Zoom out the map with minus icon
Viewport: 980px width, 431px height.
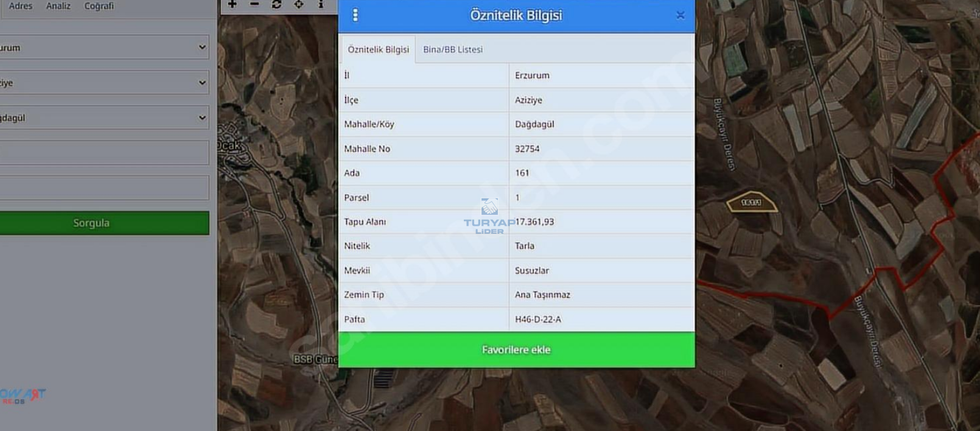click(x=254, y=4)
